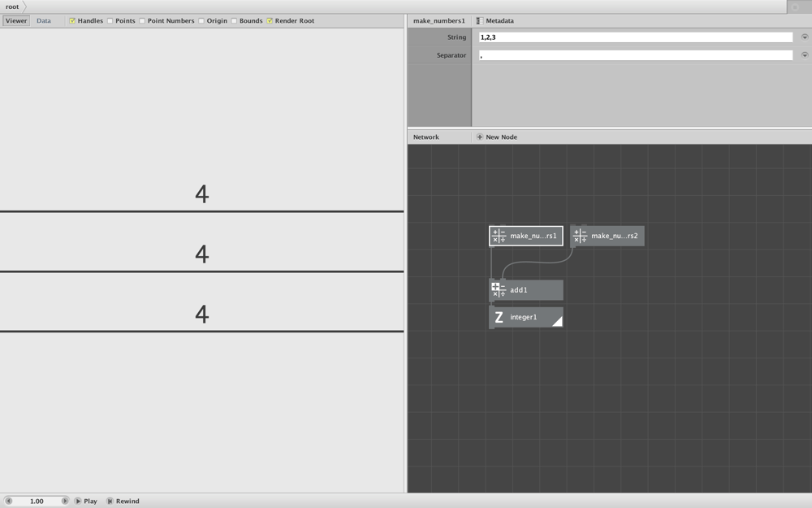Enable the Point Numbers checkbox
Viewport: 812px width, 508px height.
[142, 21]
